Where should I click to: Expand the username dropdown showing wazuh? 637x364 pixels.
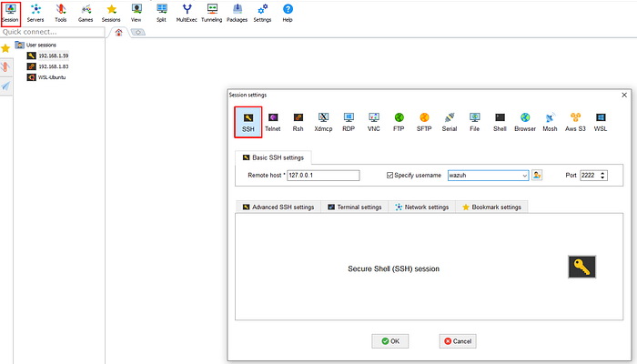point(524,176)
